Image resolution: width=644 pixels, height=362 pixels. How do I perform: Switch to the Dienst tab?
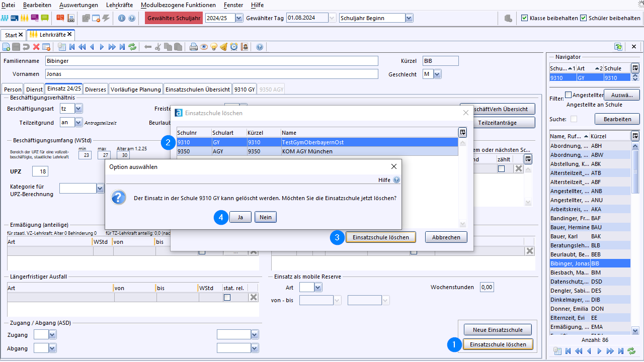[x=35, y=89]
